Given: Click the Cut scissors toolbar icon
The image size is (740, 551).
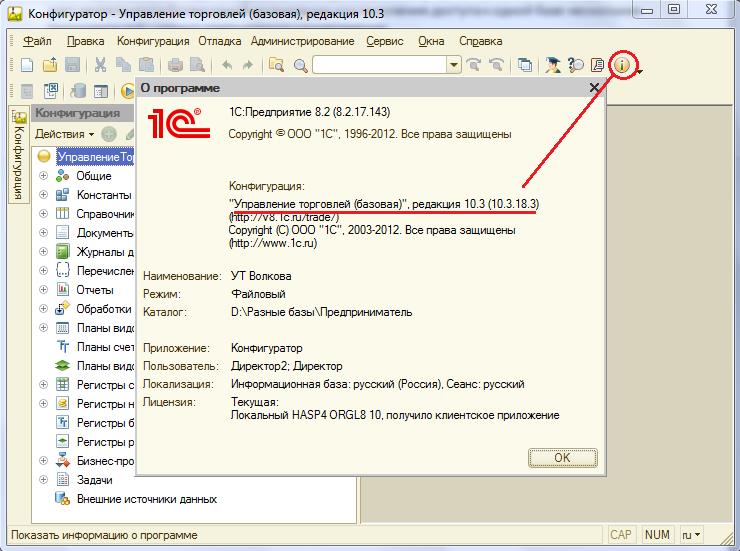Looking at the screenshot, I should tap(100, 65).
